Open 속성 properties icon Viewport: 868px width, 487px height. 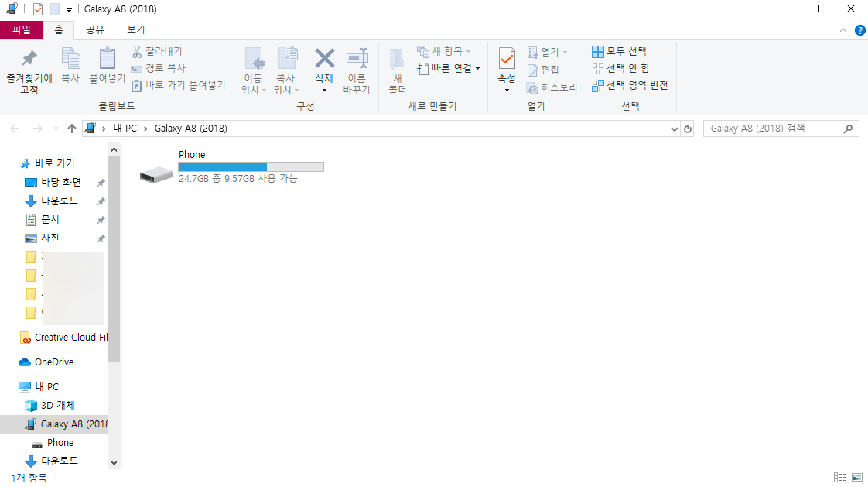click(x=507, y=58)
